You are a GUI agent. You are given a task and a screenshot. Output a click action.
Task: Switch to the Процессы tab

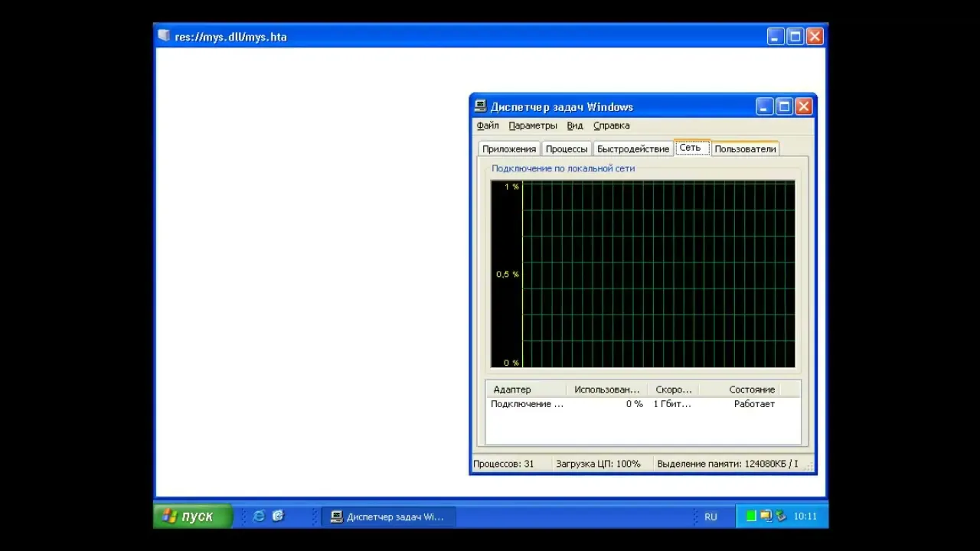567,149
